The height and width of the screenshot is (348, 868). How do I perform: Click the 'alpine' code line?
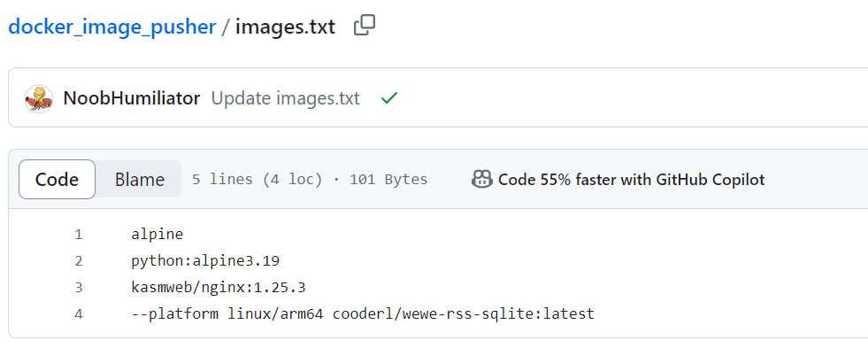[x=157, y=235]
